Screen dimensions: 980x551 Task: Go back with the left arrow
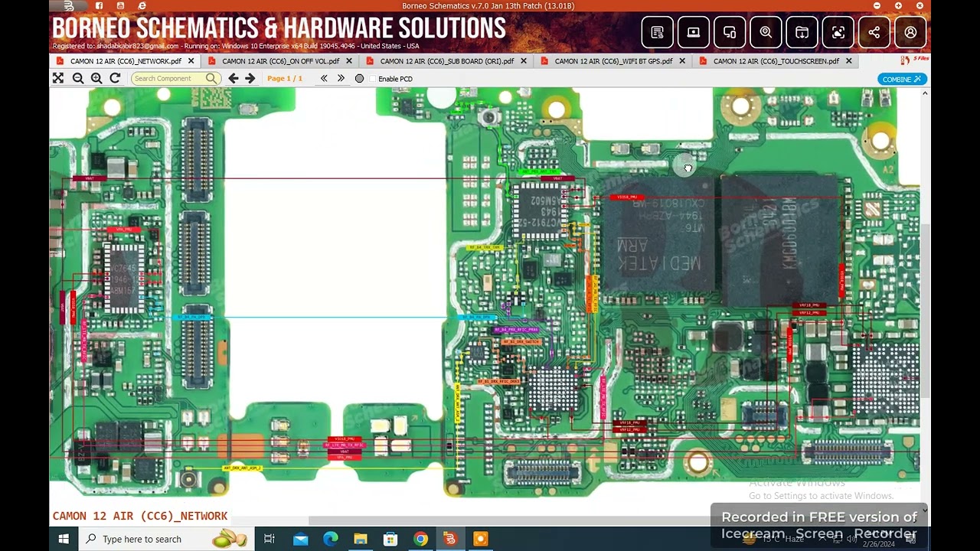tap(234, 78)
